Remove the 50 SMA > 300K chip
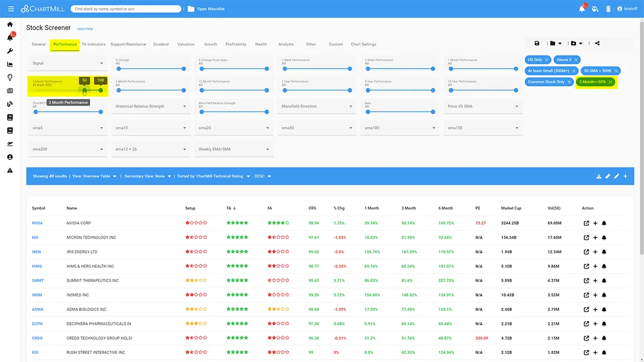Image resolution: width=644 pixels, height=362 pixels. (x=616, y=71)
